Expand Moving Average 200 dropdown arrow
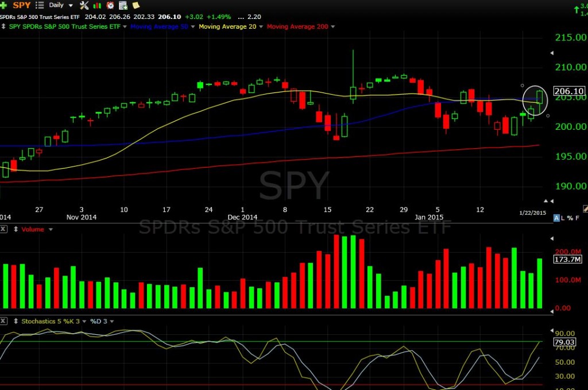 [332, 26]
